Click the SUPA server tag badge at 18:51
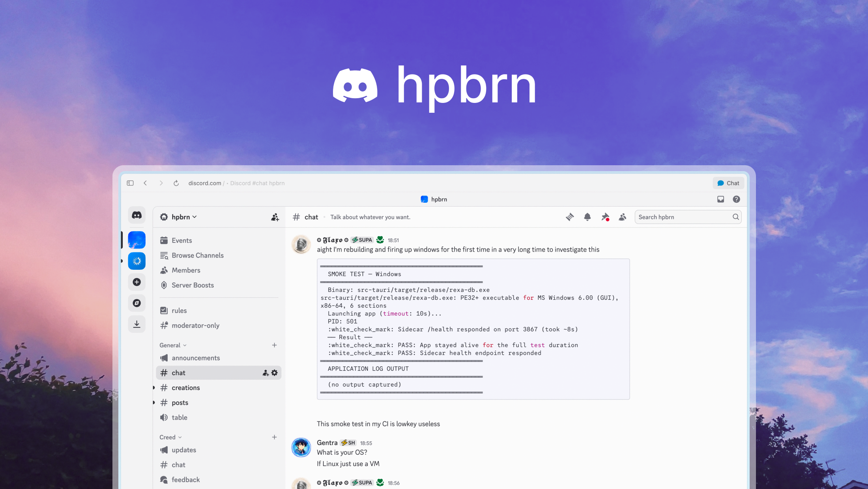The image size is (868, 489). click(362, 240)
